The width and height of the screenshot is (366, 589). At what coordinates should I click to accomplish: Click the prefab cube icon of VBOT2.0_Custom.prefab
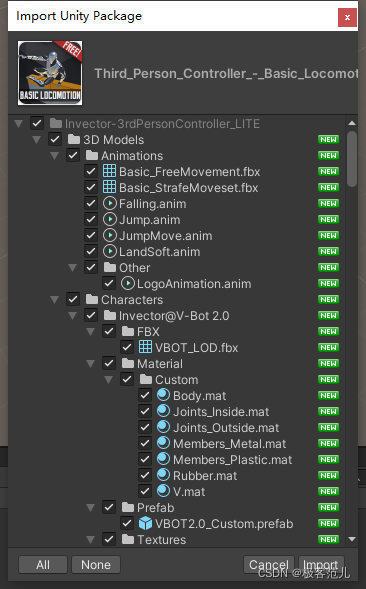coord(145,523)
